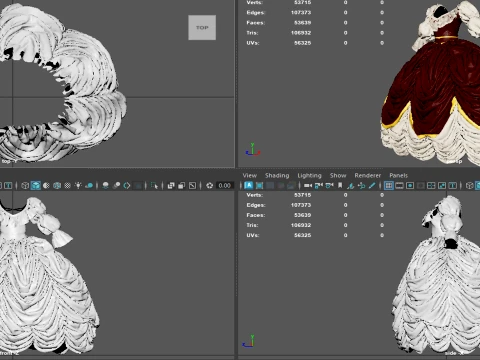Screen dimensions: 480x360
Task: Click 56325 UVs value in side viewport HUD
Action: 303,235
